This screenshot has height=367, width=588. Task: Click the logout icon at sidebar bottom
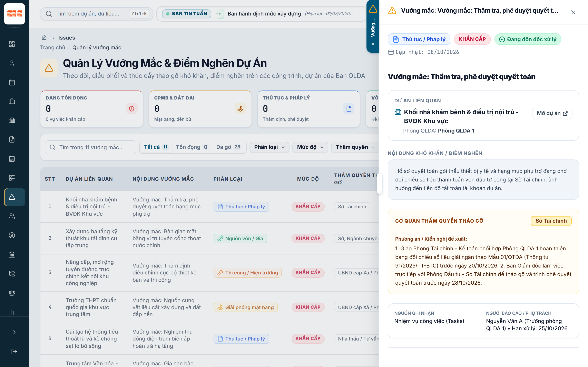[14, 351]
